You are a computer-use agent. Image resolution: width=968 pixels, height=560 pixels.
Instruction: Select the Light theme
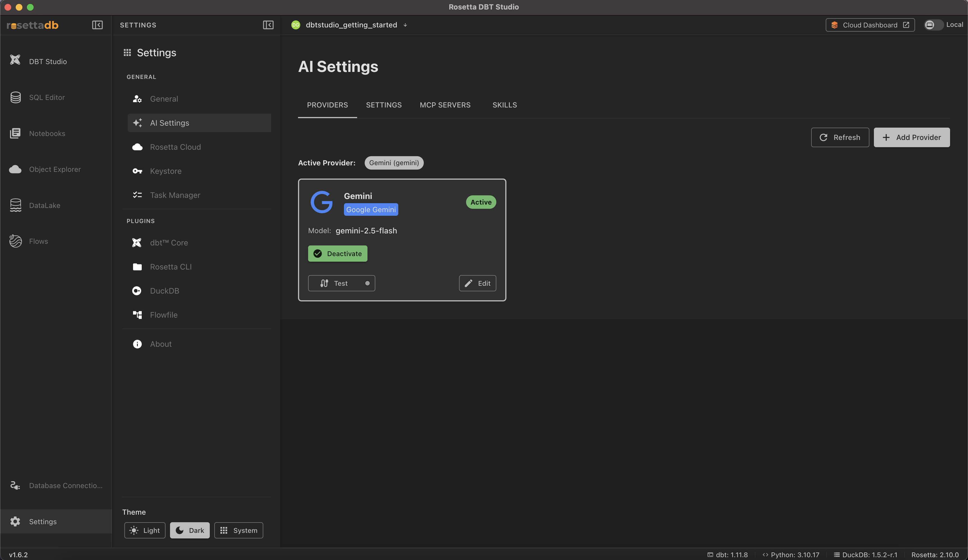(x=145, y=530)
